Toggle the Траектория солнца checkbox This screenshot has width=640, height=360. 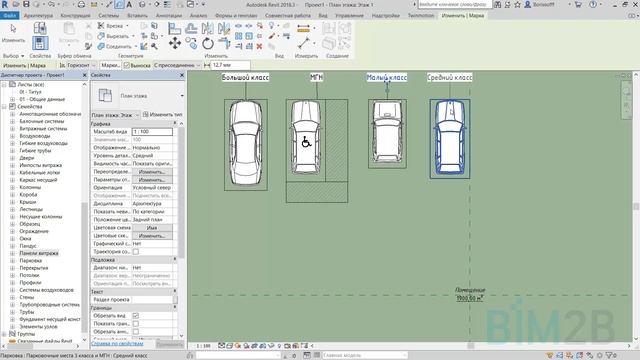136,252
